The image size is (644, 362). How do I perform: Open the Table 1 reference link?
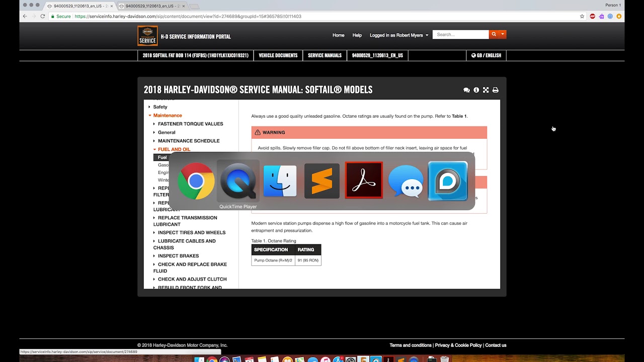[x=459, y=116]
